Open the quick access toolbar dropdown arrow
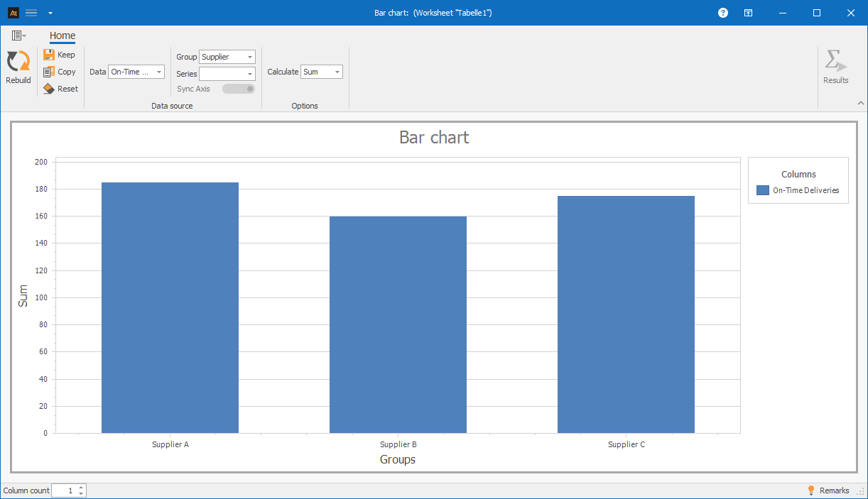 tap(50, 13)
